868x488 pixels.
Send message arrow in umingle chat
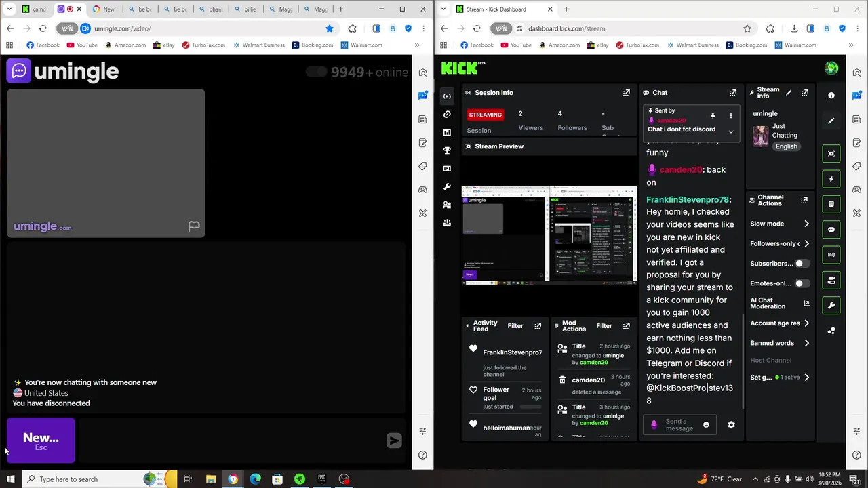pyautogui.click(x=394, y=441)
